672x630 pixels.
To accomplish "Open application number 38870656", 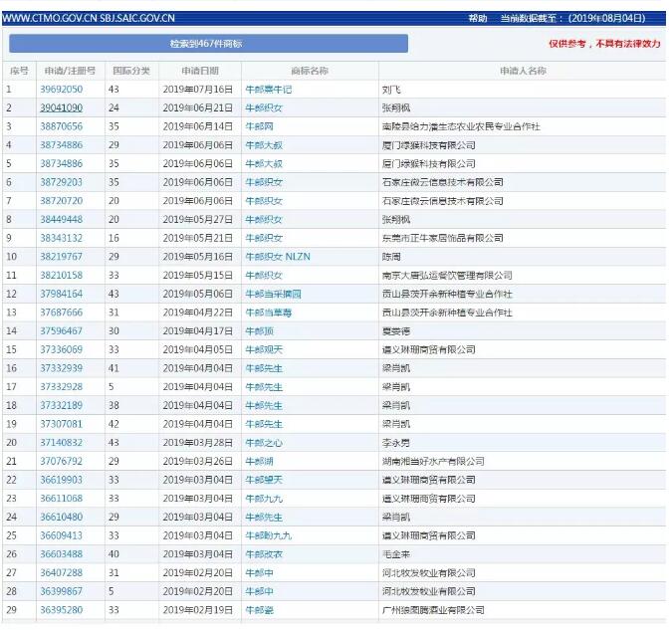I will [62, 126].
